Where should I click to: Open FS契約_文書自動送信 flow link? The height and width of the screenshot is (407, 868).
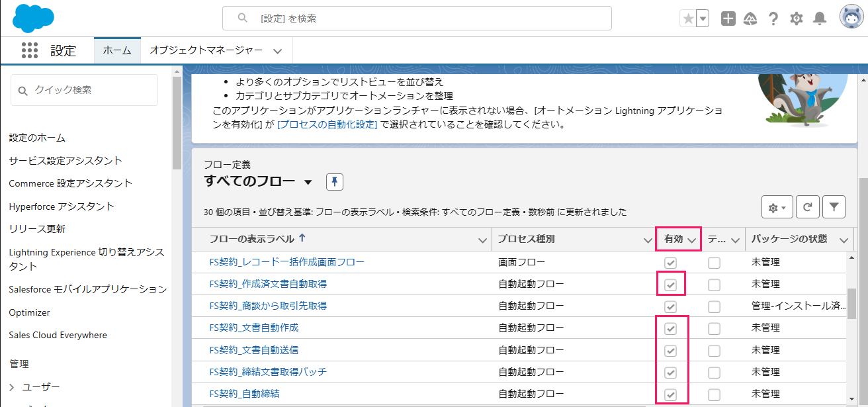point(253,349)
